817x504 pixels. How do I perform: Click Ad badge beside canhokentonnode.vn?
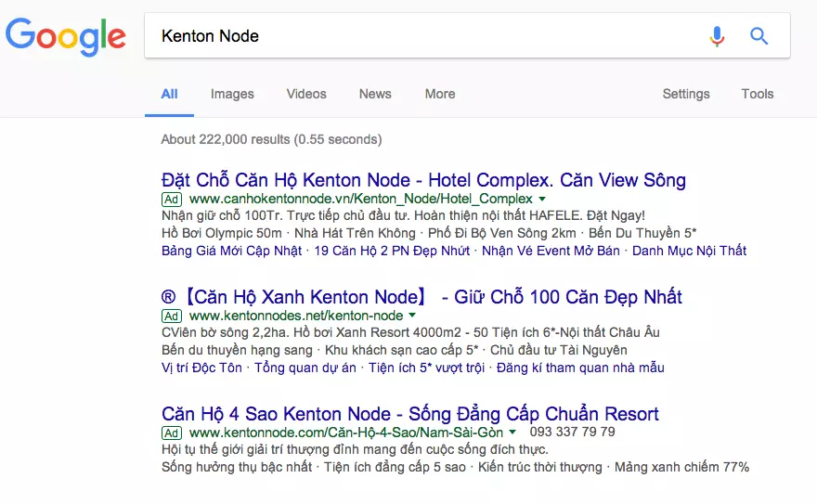pyautogui.click(x=172, y=200)
